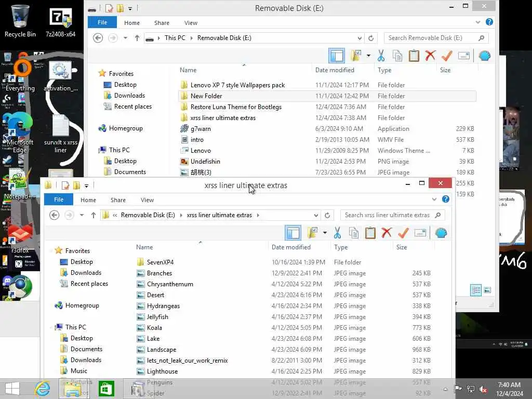The height and width of the screenshot is (399, 532).
Task: Click Copy icon in xrss liner ultimate extras toolbar
Action: point(354,233)
